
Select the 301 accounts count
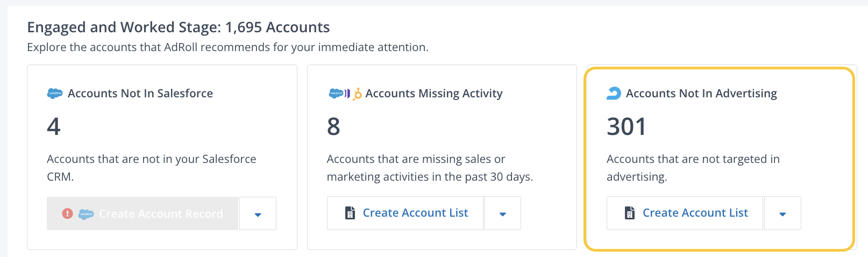[627, 127]
